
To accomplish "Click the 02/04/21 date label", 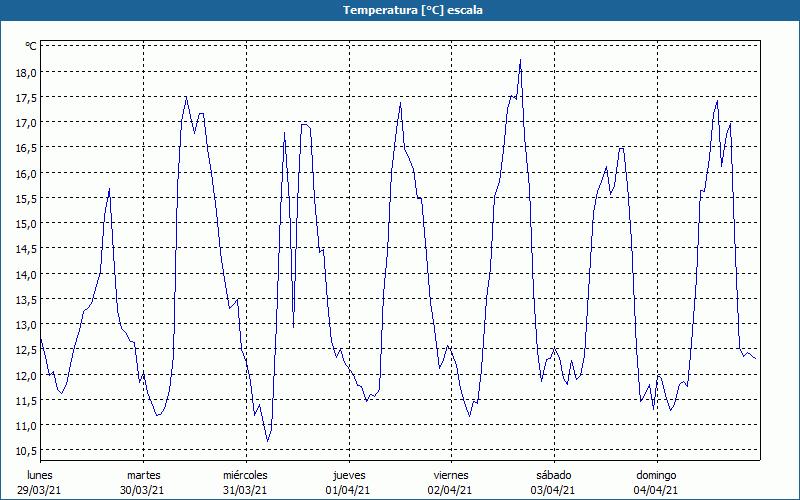I will (451, 490).
